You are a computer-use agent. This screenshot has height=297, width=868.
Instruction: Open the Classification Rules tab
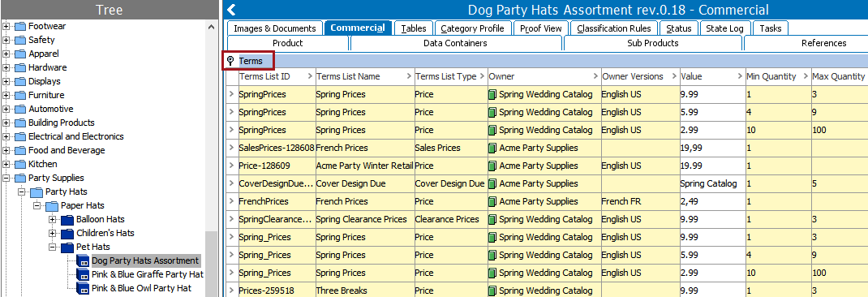click(614, 28)
